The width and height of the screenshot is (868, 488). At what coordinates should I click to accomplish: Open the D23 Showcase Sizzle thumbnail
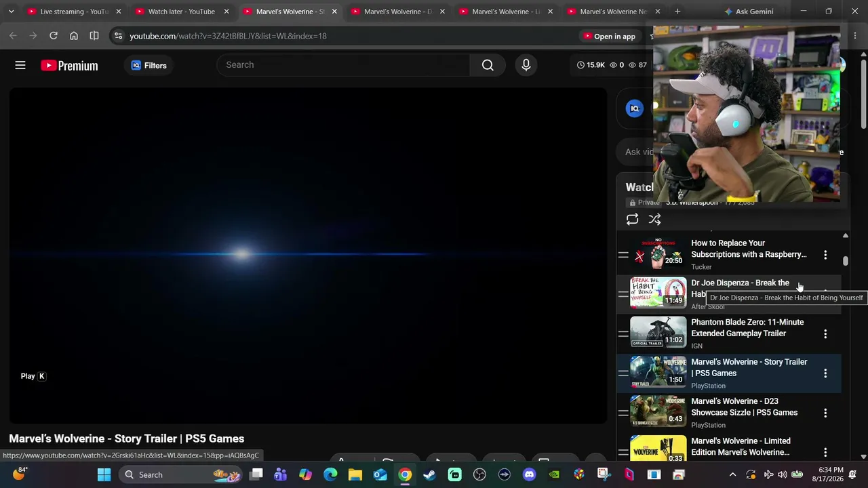pyautogui.click(x=658, y=411)
